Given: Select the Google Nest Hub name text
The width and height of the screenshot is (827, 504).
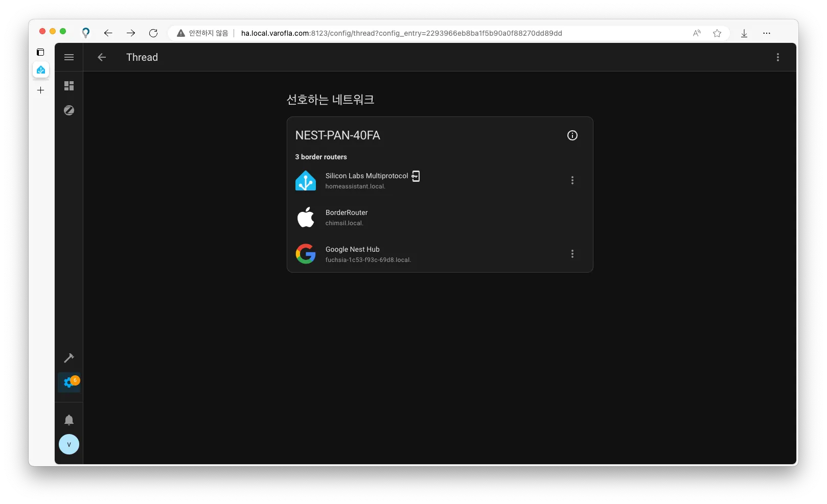Looking at the screenshot, I should pos(353,249).
